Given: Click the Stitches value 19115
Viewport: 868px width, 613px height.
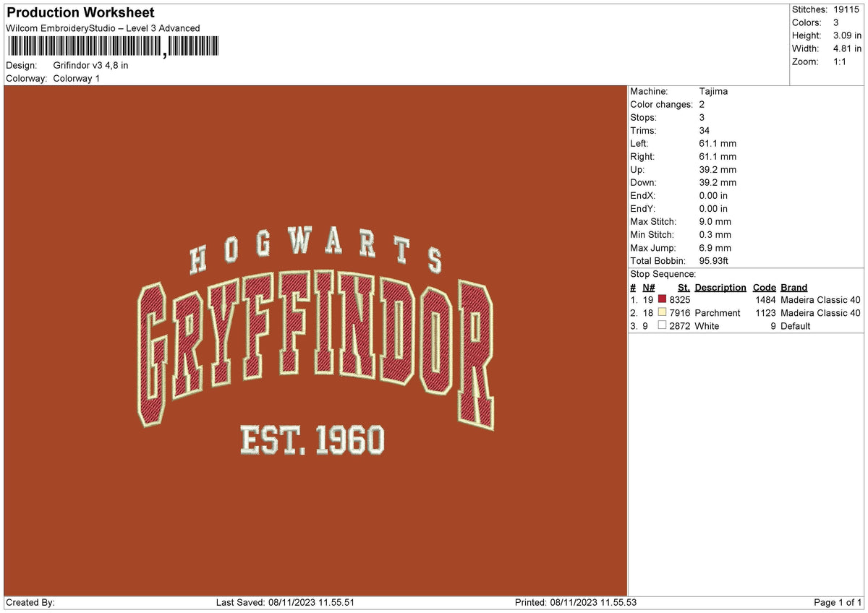Looking at the screenshot, I should click(846, 9).
